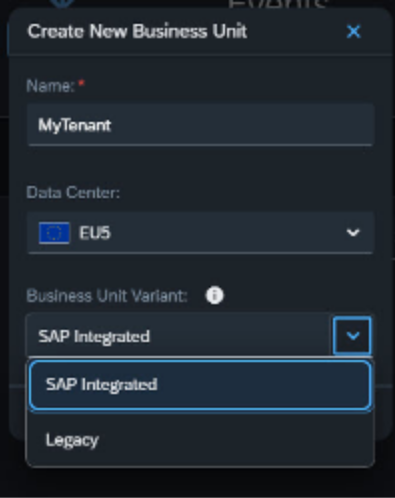Screen dimensions: 395x498
Task: Choose the highlighted SAP Integrated list option
Action: (x=200, y=385)
